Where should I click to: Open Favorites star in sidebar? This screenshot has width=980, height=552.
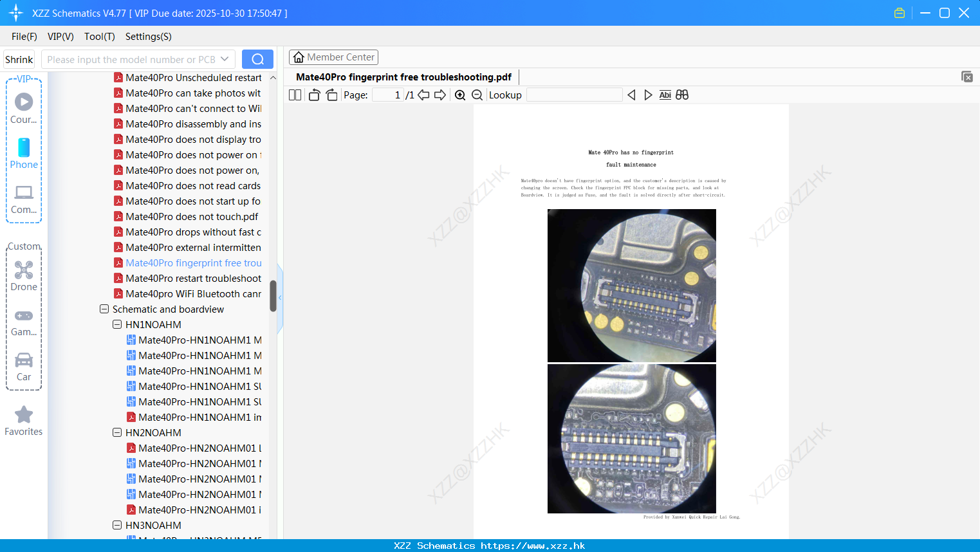(24, 421)
